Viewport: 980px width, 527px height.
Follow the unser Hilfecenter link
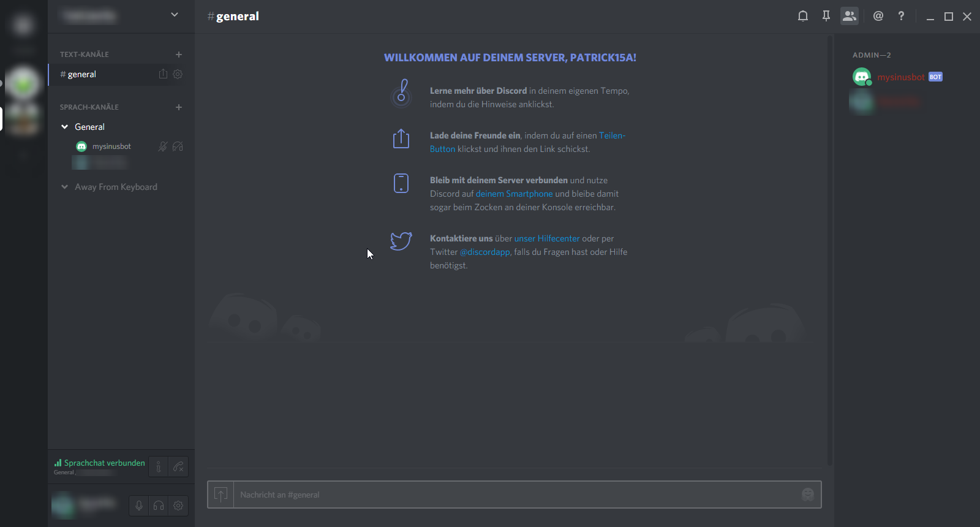(546, 238)
